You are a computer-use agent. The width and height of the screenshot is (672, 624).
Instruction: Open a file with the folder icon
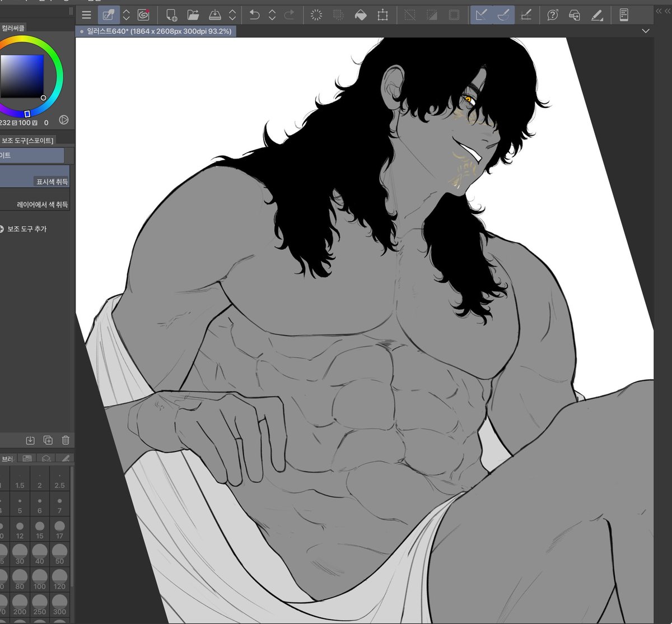coord(193,15)
